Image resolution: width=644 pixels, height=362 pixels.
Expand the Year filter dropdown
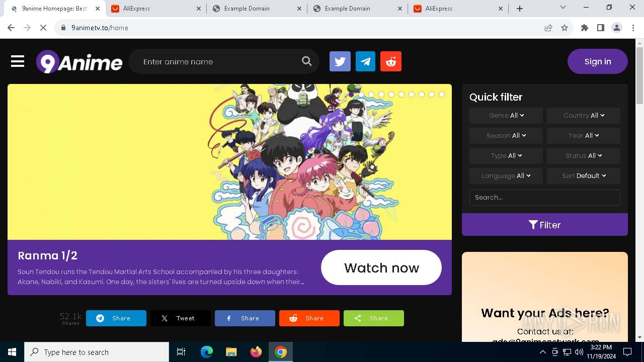(x=584, y=135)
